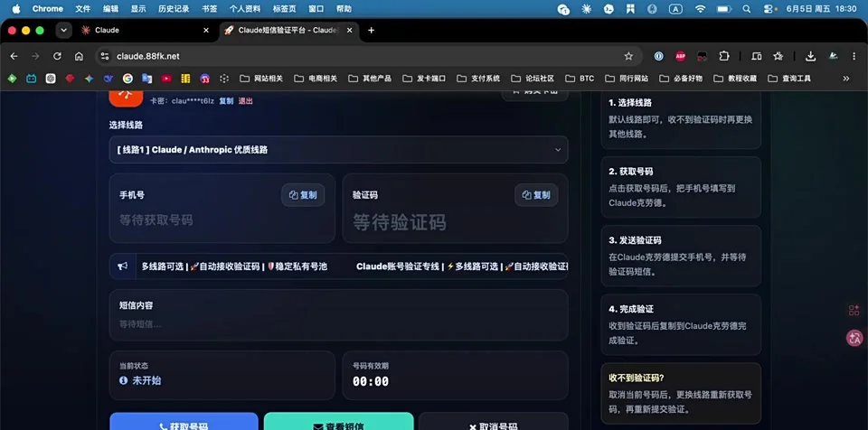Show hidden bookmarks with the double chevron

pyautogui.click(x=846, y=79)
